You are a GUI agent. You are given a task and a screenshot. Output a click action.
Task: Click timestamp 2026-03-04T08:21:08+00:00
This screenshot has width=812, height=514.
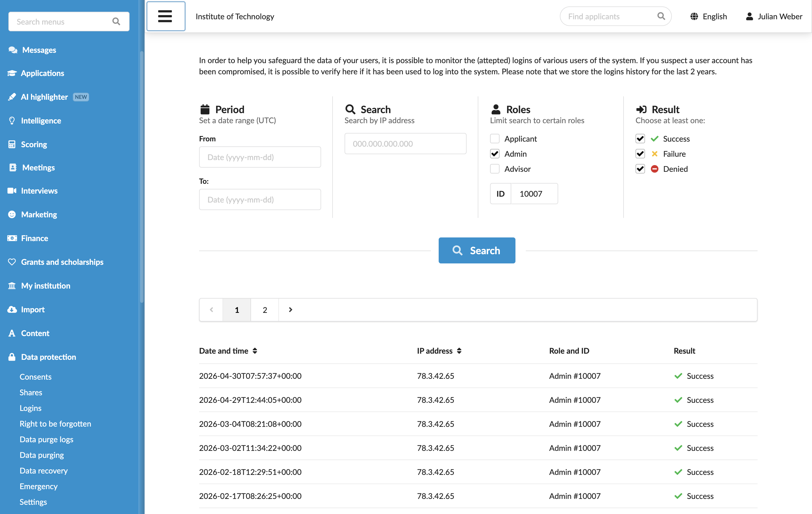250,423
